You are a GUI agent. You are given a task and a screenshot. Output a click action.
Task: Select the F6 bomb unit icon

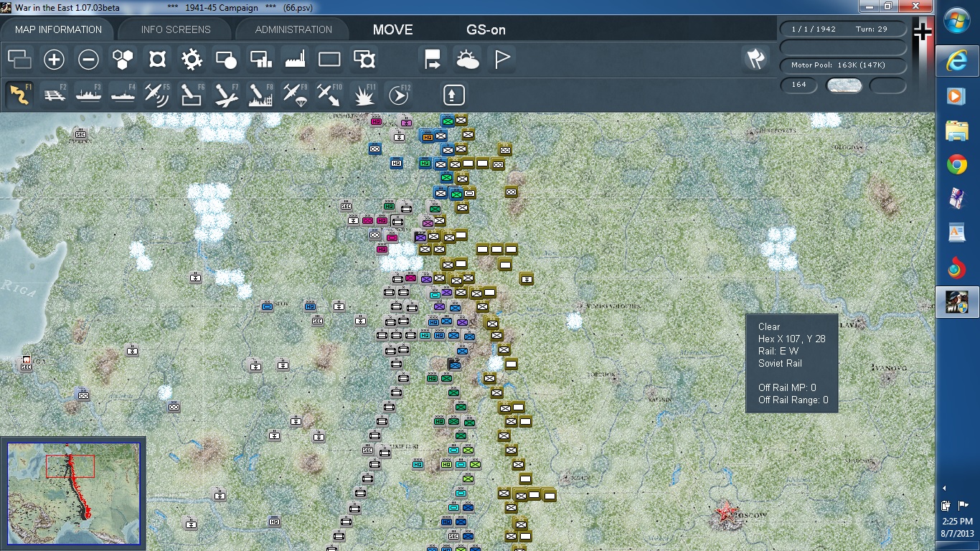[x=192, y=94]
